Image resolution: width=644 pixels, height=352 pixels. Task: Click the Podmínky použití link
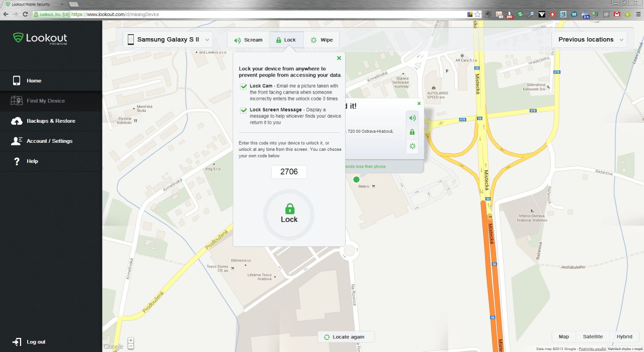click(x=592, y=348)
